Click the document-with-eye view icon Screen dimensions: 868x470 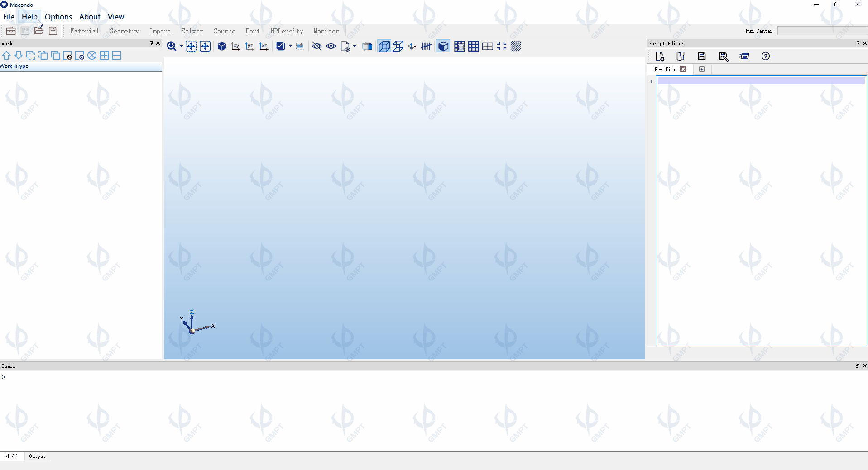[345, 46]
